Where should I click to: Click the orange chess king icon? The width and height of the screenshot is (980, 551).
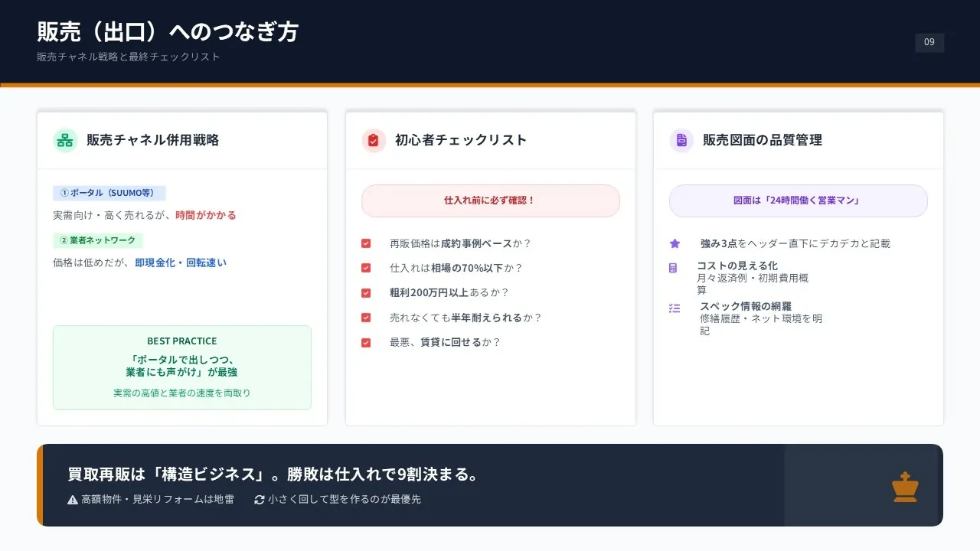click(x=905, y=487)
